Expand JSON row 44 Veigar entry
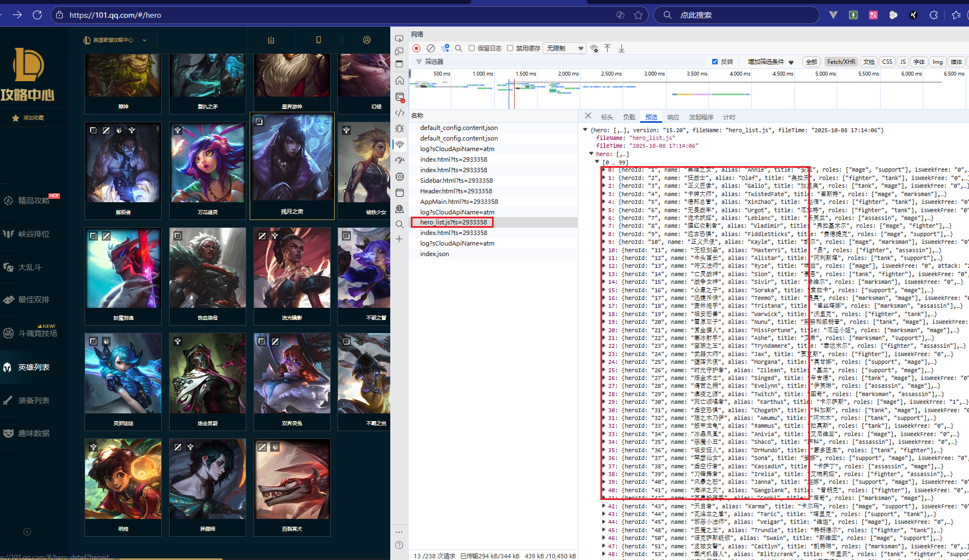The width and height of the screenshot is (969, 560). tap(604, 522)
